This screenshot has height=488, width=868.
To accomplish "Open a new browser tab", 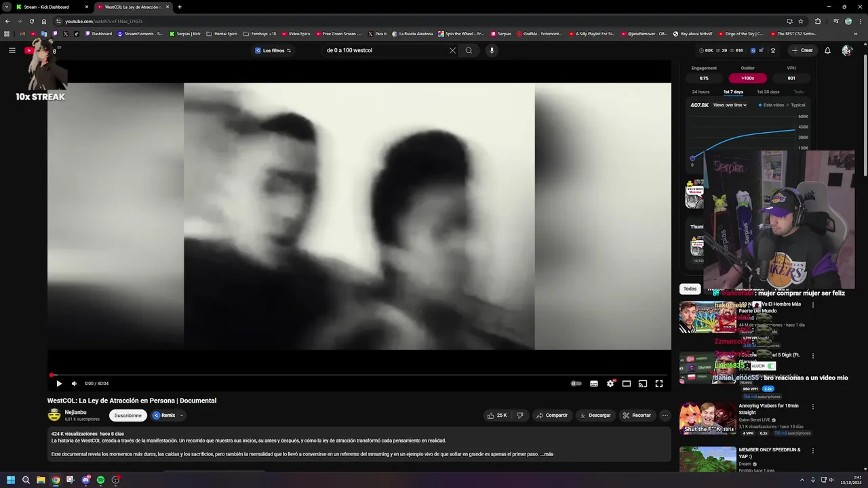I will 179,7.
